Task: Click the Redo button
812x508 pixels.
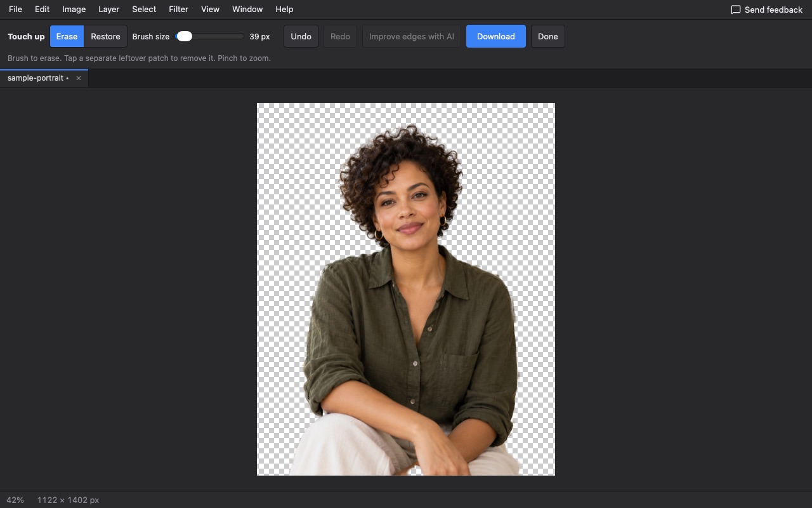Action: pos(340,36)
